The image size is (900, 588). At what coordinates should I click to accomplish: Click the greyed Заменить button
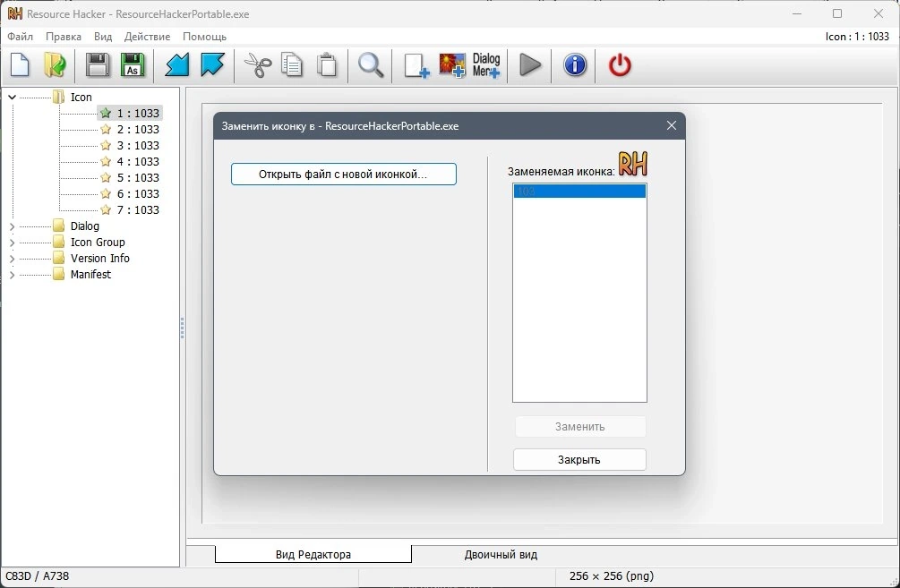point(579,426)
